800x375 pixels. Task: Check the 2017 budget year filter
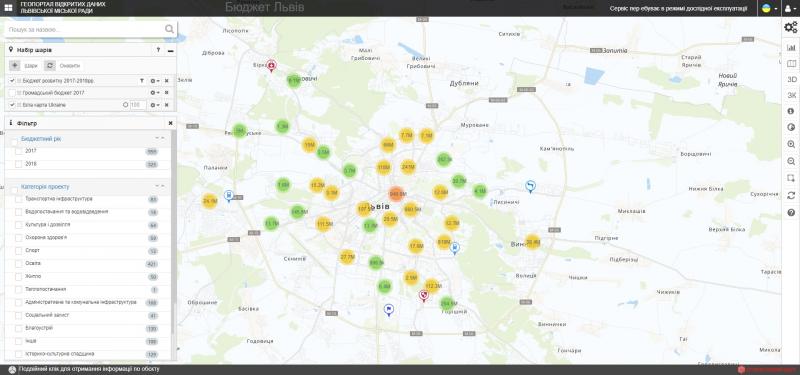click(18, 151)
